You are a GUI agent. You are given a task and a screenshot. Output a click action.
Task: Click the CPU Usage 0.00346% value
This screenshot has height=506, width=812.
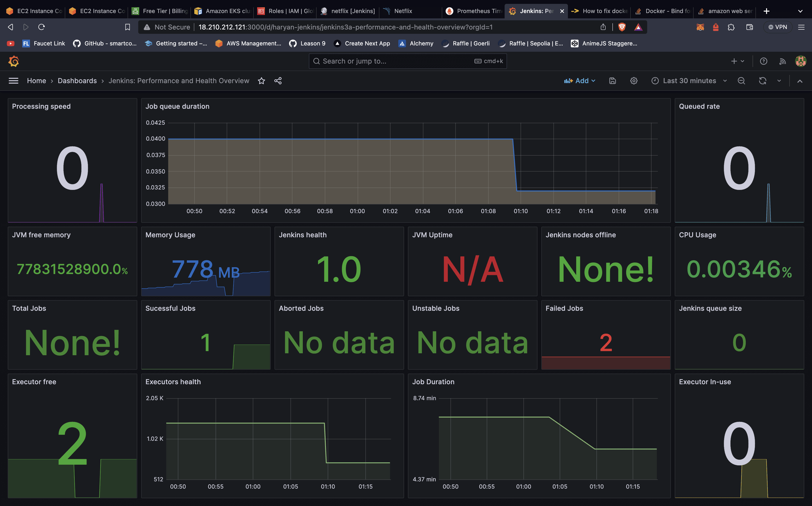739,269
